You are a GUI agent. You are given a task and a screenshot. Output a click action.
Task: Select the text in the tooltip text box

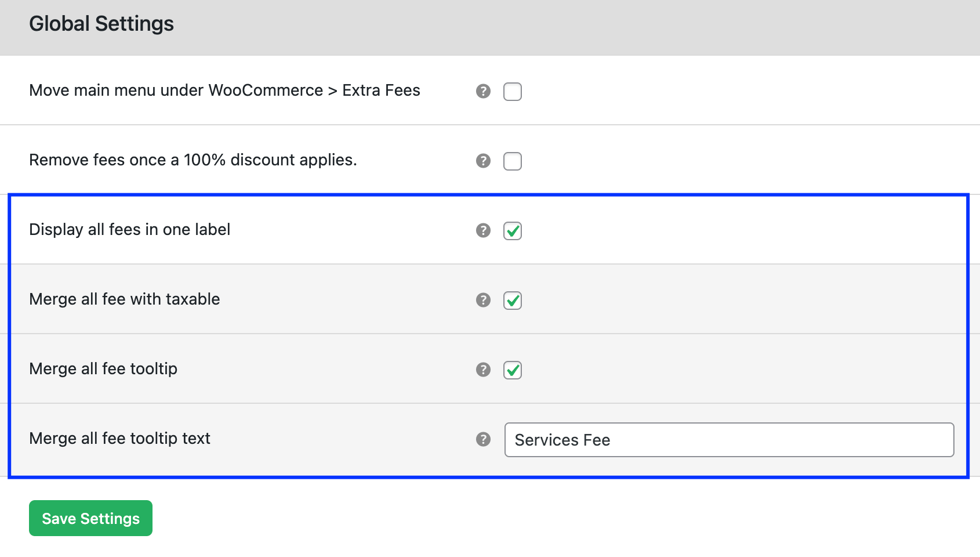tap(561, 440)
